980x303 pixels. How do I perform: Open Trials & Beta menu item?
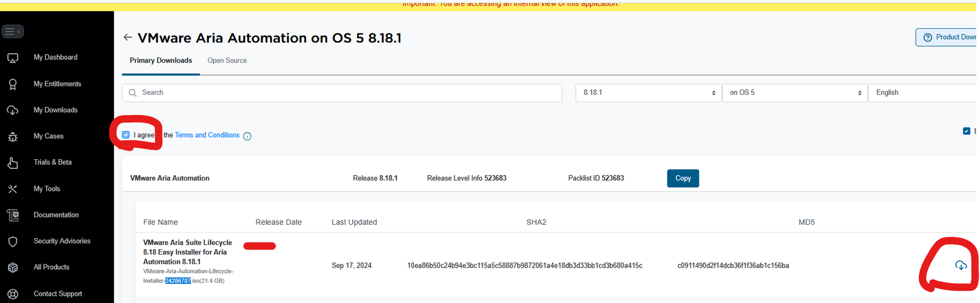click(x=53, y=162)
